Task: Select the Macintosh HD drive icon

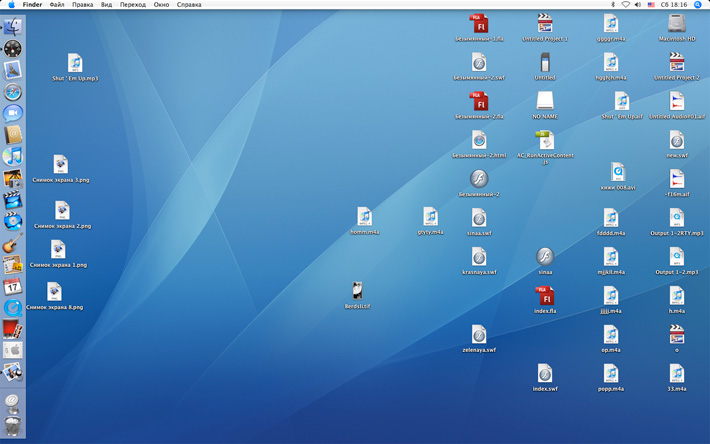Action: 676,23
